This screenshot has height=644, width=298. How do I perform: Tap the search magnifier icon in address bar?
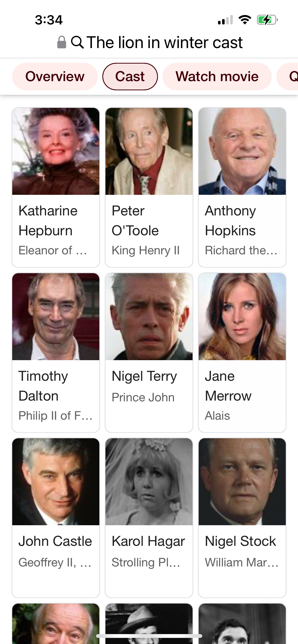point(77,42)
